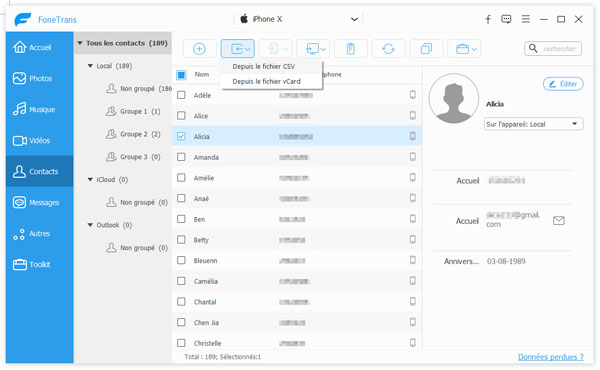The width and height of the screenshot is (600, 370).
Task: Check the box for Alice
Action: [x=181, y=116]
